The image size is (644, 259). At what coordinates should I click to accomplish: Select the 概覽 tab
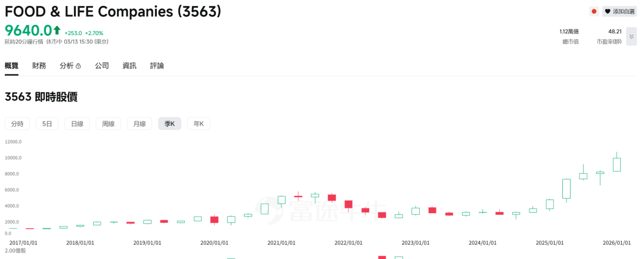(x=12, y=65)
